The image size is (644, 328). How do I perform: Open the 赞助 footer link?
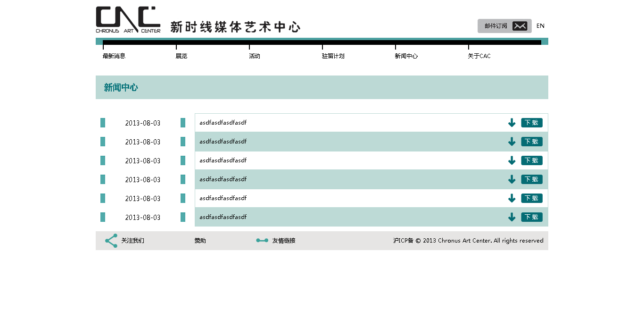point(200,241)
